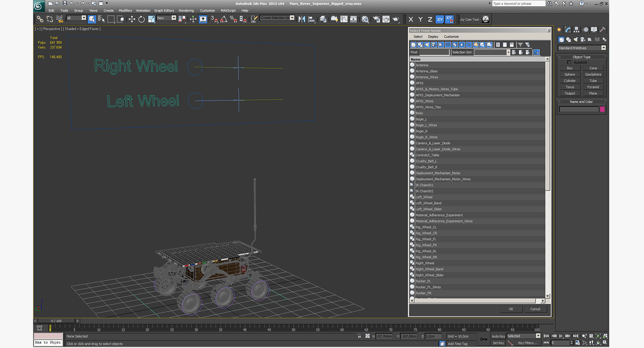The width and height of the screenshot is (644, 348).
Task: Click the teapot Render Production icon
Action: click(396, 19)
